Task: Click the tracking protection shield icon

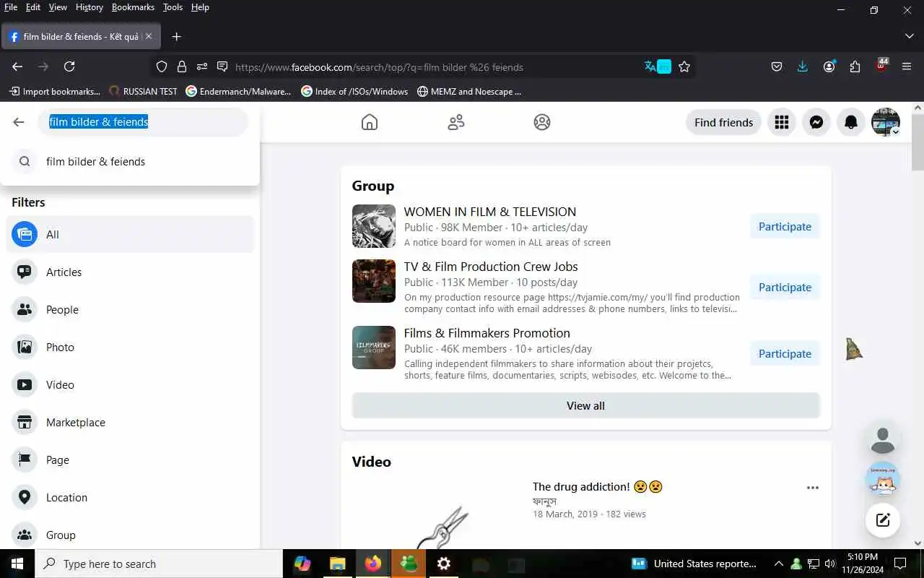Action: point(162,66)
